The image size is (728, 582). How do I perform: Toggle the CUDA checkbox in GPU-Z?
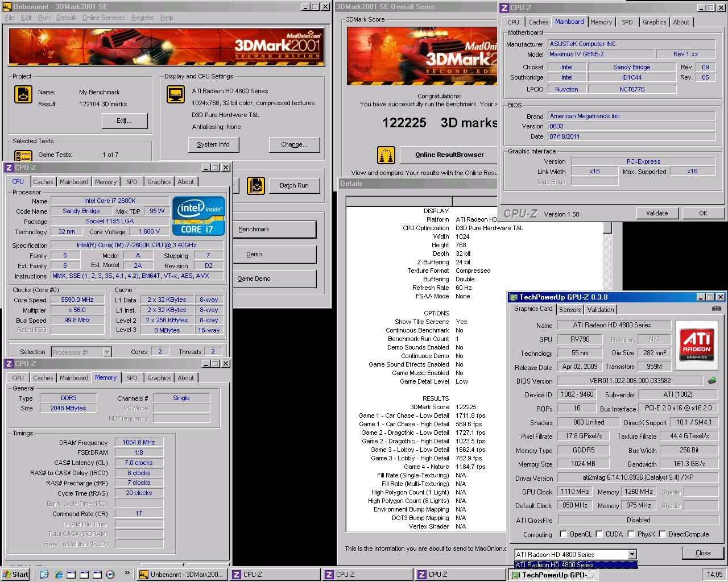click(599, 534)
